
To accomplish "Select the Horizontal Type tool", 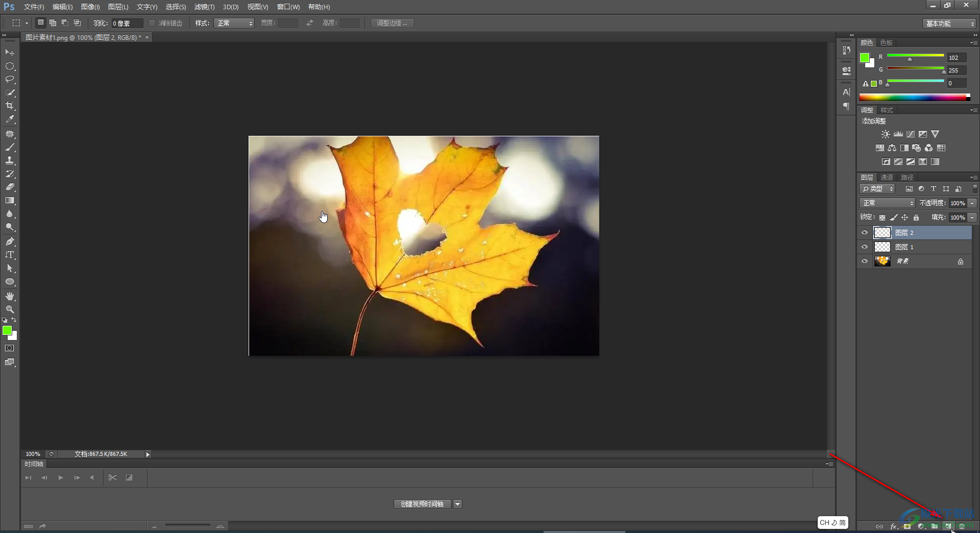I will click(10, 255).
